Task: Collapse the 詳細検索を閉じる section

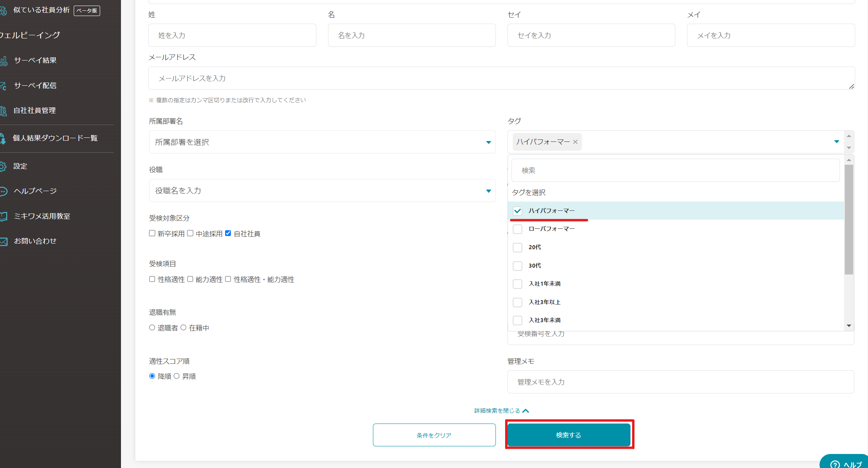Action: (501, 411)
